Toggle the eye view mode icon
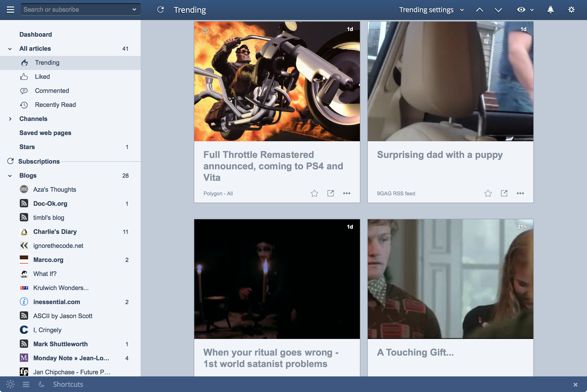 (521, 10)
